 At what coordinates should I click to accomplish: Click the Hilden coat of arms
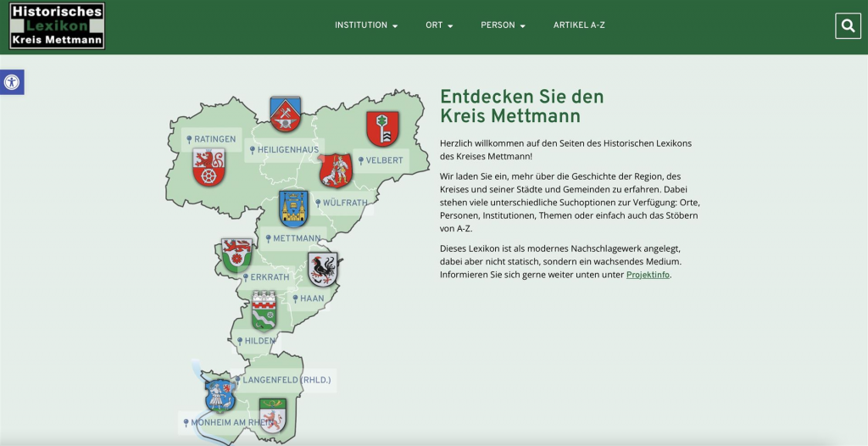(x=264, y=310)
